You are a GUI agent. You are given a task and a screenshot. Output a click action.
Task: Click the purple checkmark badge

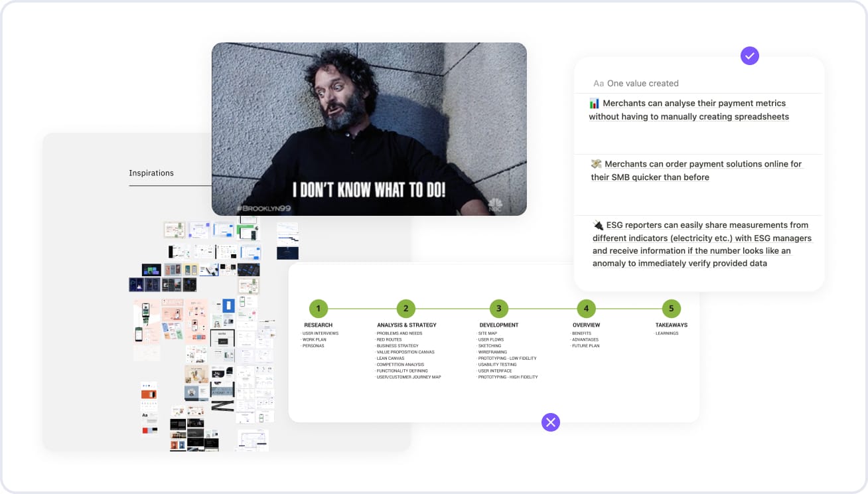pyautogui.click(x=750, y=56)
